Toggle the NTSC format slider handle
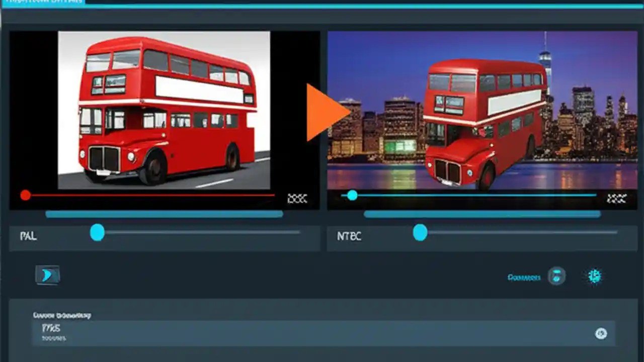Viewport: 644px width, 362px height. (x=420, y=232)
